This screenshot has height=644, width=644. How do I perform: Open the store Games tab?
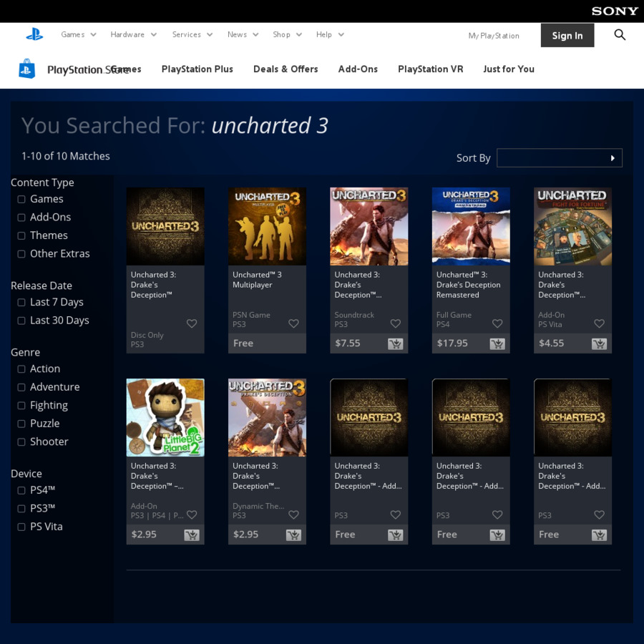pos(127,69)
